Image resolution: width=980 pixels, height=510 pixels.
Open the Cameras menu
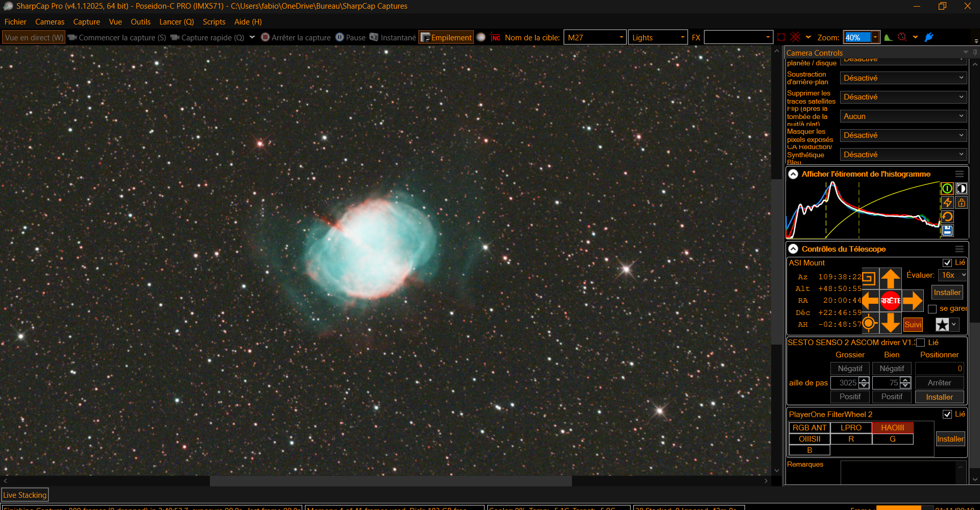50,22
